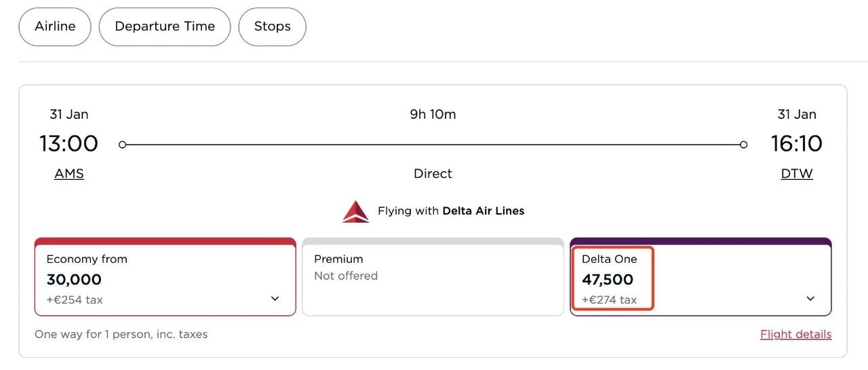Open the Stops filter
The image size is (868, 370).
pos(272,26)
